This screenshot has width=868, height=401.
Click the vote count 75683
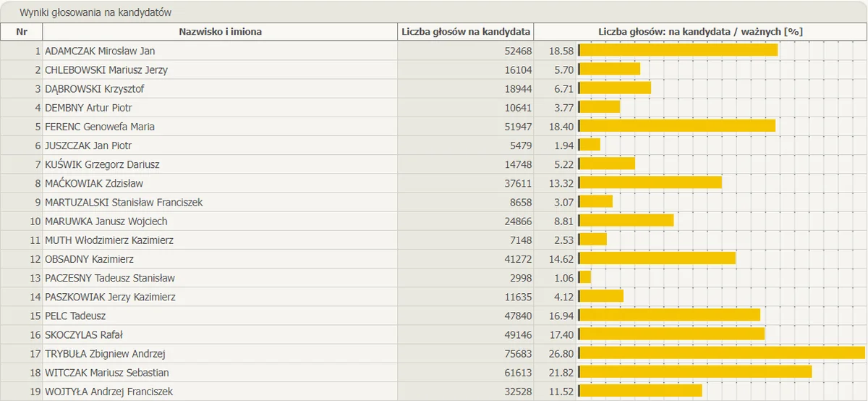517,354
